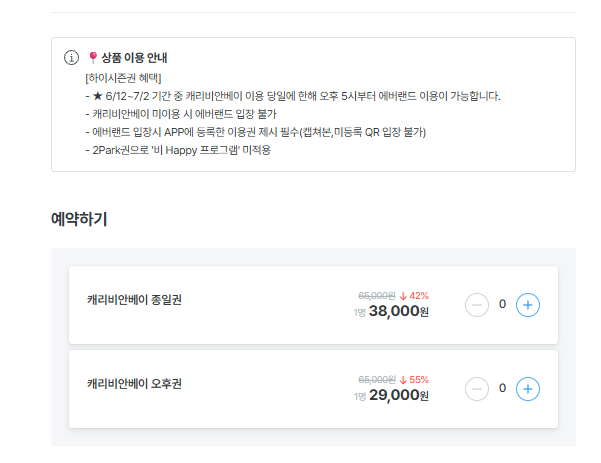601x463 pixels.
Task: Click the 42% discount arrow
Action: coord(403,296)
